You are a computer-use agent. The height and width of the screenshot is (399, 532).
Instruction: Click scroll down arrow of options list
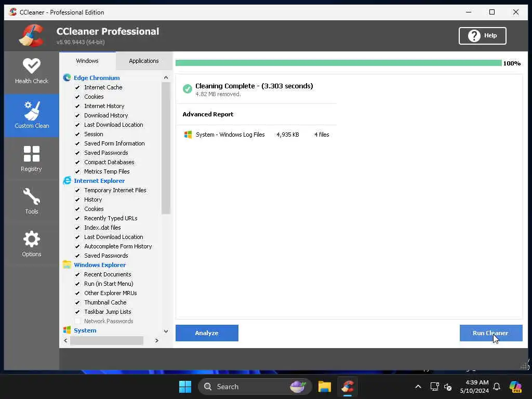coord(166,331)
